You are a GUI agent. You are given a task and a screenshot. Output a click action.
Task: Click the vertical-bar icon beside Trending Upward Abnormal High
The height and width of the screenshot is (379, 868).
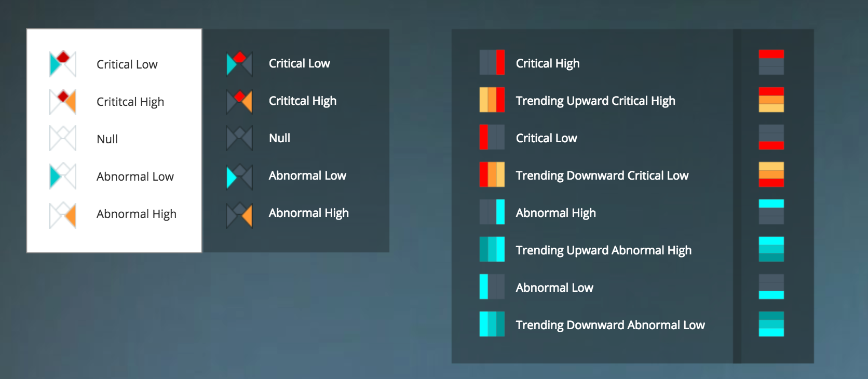[x=492, y=249]
